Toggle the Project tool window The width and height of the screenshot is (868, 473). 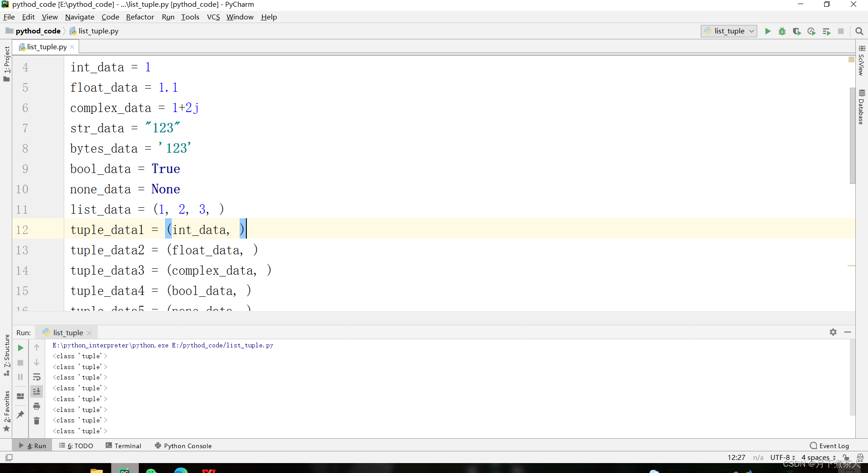pyautogui.click(x=7, y=64)
